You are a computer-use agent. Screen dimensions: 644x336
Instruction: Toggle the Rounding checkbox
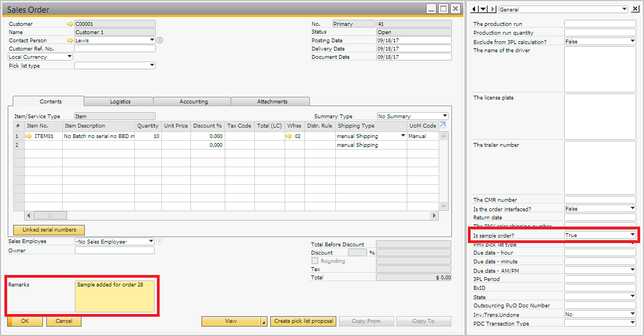pyautogui.click(x=315, y=261)
